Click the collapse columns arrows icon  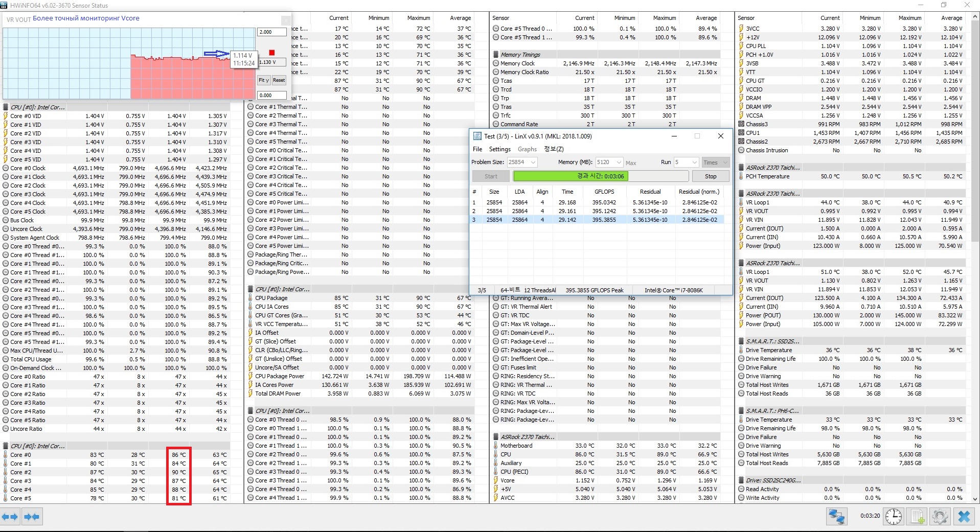point(32,517)
